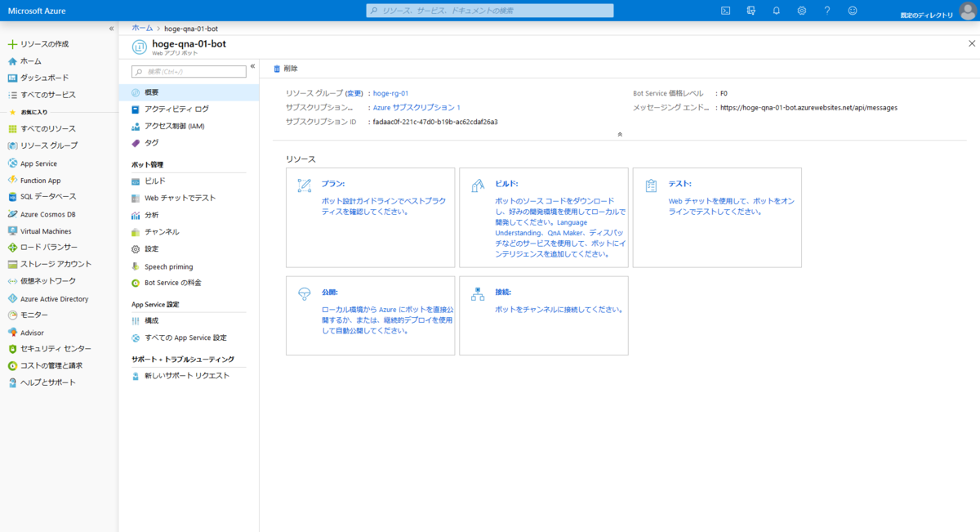This screenshot has width=980, height=532.
Task: Click the Azure Cosmos DB icon
Action: [12, 214]
